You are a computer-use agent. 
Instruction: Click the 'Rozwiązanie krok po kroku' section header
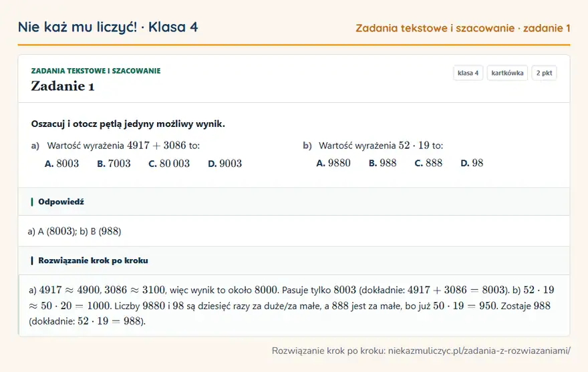pos(294,260)
